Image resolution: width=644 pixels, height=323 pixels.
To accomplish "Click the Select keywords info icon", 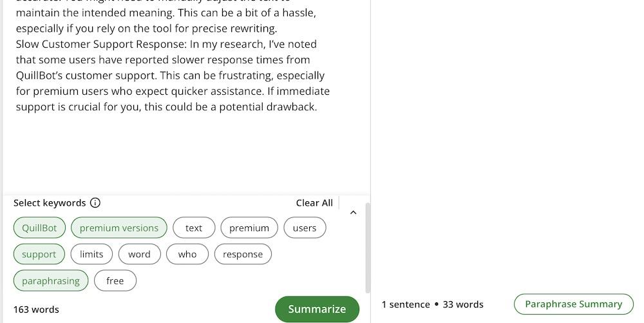I will [95, 203].
